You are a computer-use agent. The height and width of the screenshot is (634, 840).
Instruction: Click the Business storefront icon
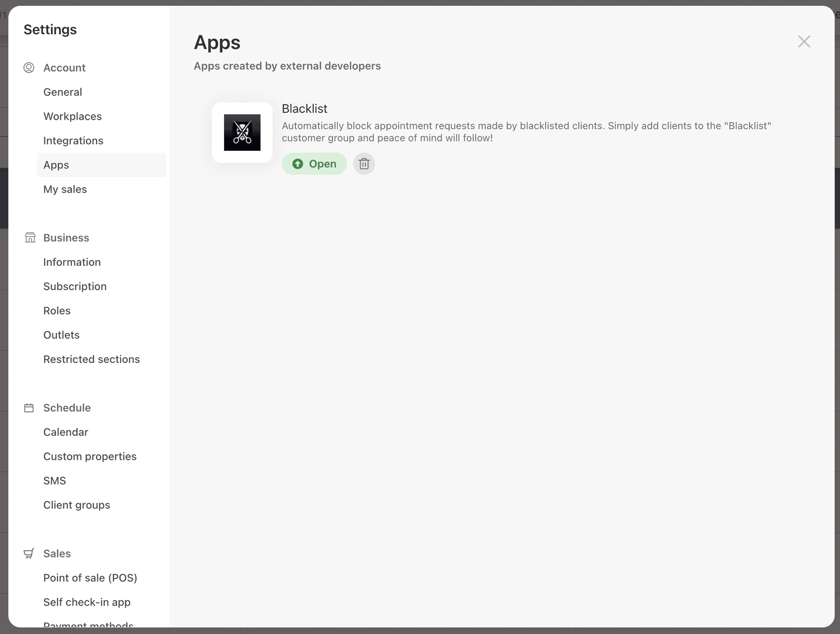point(29,237)
